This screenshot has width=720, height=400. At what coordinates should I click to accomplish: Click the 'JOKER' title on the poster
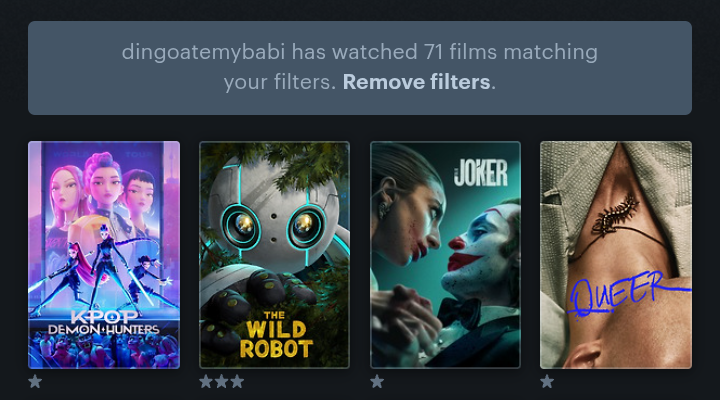481,173
